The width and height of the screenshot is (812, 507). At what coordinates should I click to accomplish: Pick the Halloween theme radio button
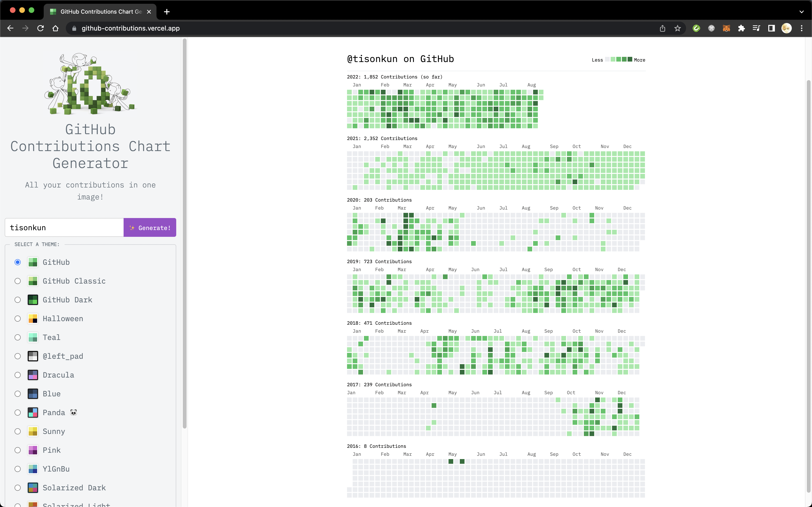[18, 319]
